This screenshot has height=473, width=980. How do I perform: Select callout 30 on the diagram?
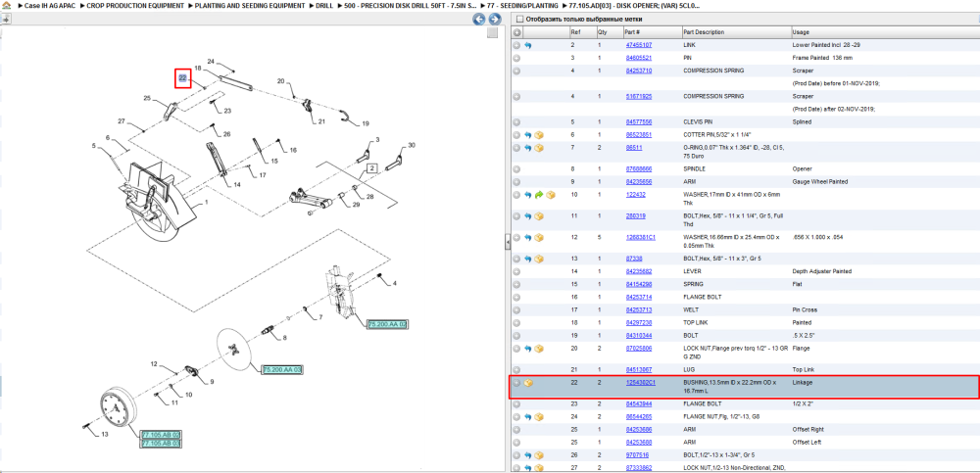tap(412, 145)
